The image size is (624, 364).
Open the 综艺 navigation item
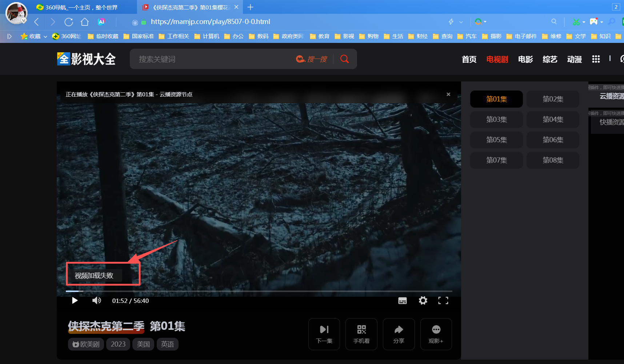(550, 59)
